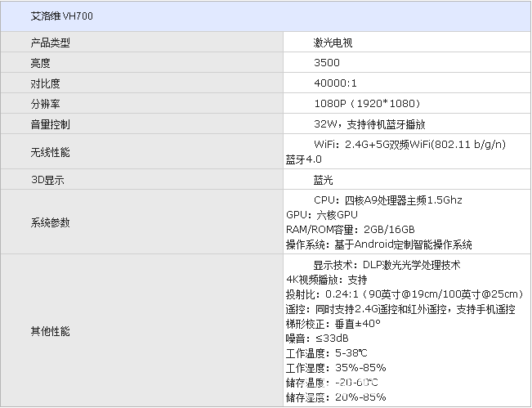Click the 噪音：≤33dB line
The width and height of the screenshot is (532, 408).
point(317,339)
